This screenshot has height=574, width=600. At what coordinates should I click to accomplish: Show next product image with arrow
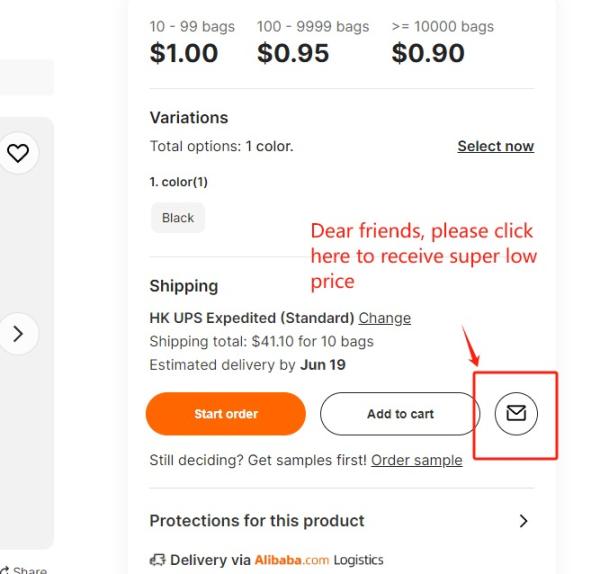tap(18, 334)
